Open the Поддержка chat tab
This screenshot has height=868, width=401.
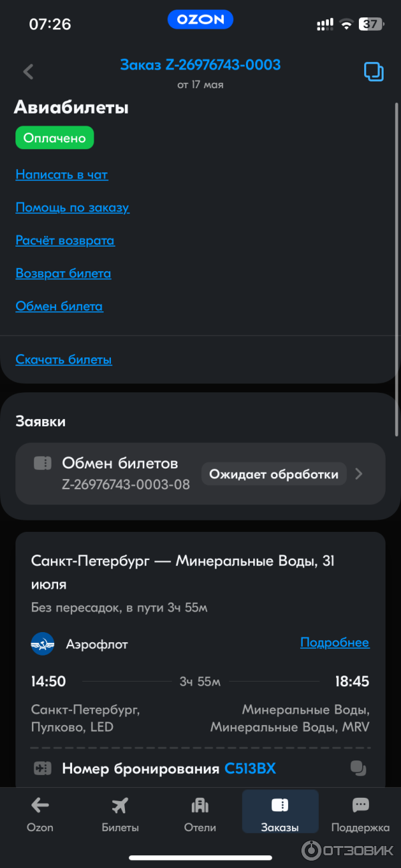click(x=360, y=813)
